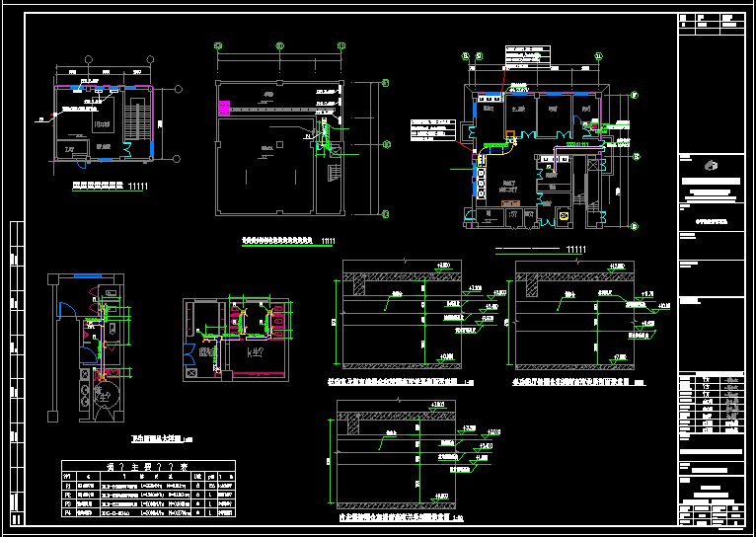Select the staircase symbol in the top-left plan
This screenshot has width=756, height=537.
138,115
